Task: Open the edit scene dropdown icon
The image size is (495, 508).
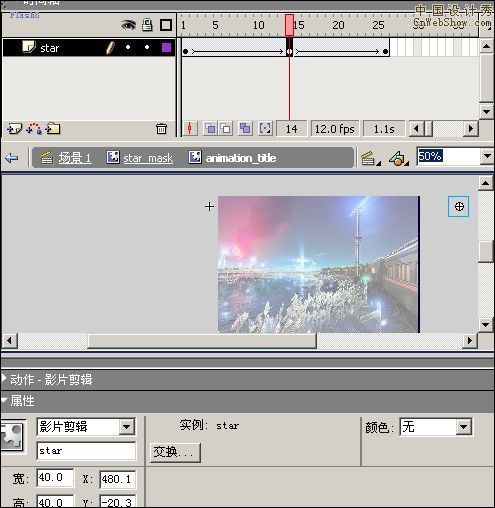Action: tap(371, 158)
